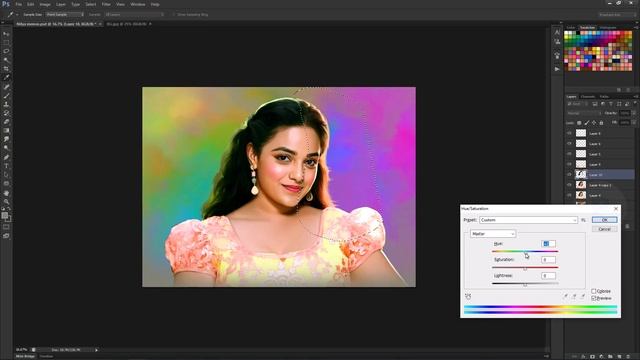Viewport: 640px width, 360px height.
Task: Open the layer Fill dropdown arrow
Action: tap(633, 122)
